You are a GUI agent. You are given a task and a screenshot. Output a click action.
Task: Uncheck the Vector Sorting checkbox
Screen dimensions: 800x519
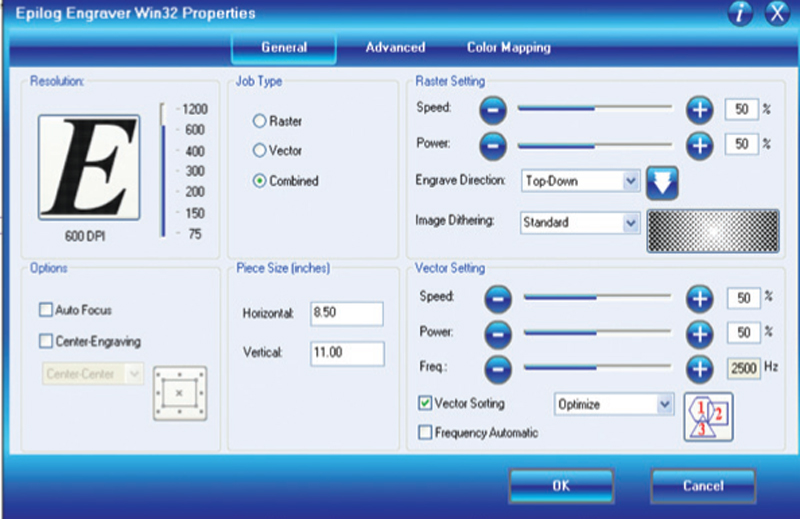424,403
